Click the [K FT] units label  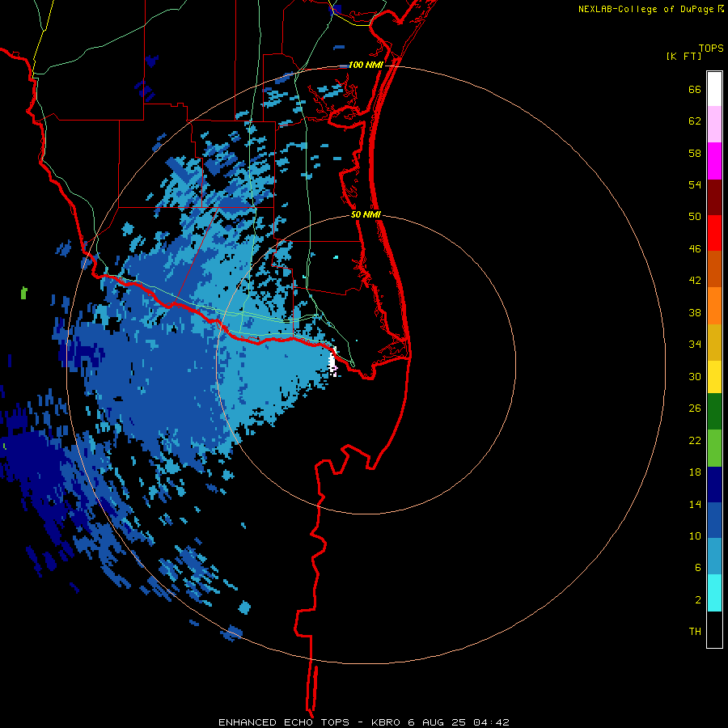click(x=684, y=56)
